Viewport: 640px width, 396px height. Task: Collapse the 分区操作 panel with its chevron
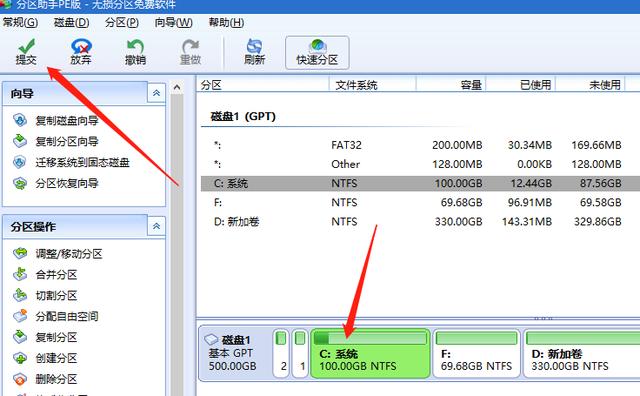pos(156,226)
